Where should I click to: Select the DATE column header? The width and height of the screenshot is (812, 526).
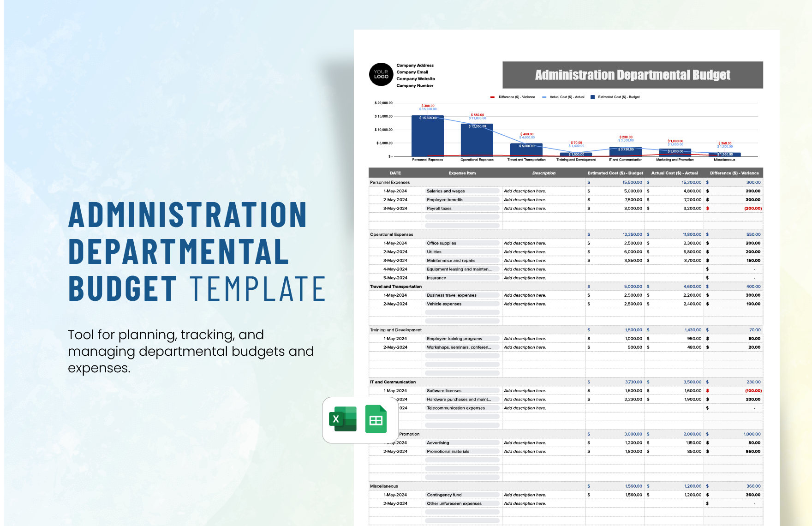pos(394,173)
